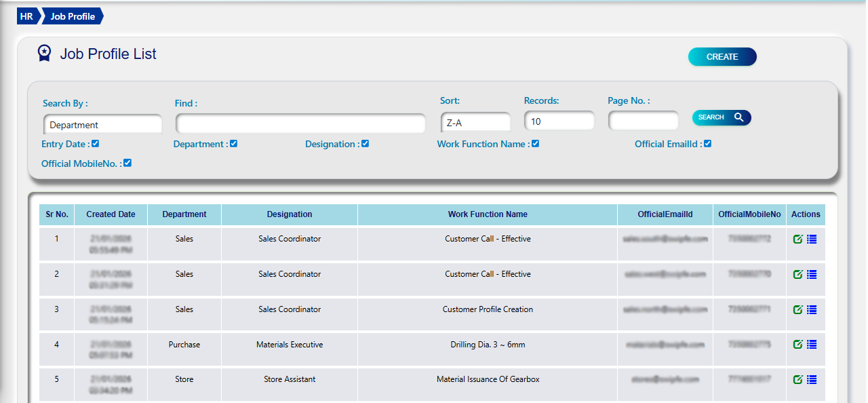Disable the Official EmailId checkbox
Image resolution: width=868 pixels, height=403 pixels.
point(707,144)
